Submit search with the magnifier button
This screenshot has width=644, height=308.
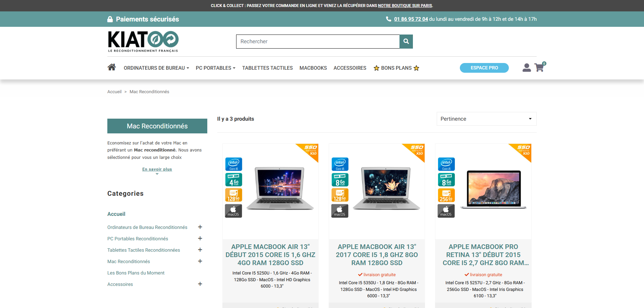[x=406, y=42]
